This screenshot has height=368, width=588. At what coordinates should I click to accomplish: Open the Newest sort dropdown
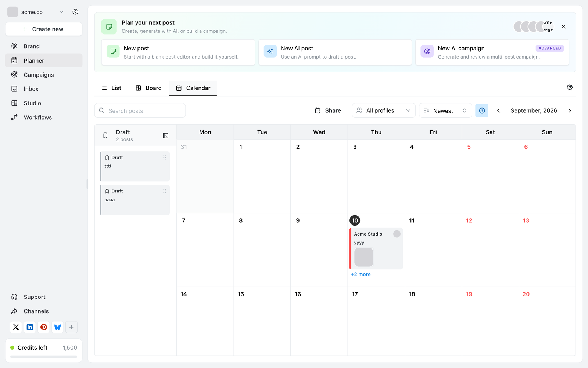(445, 110)
